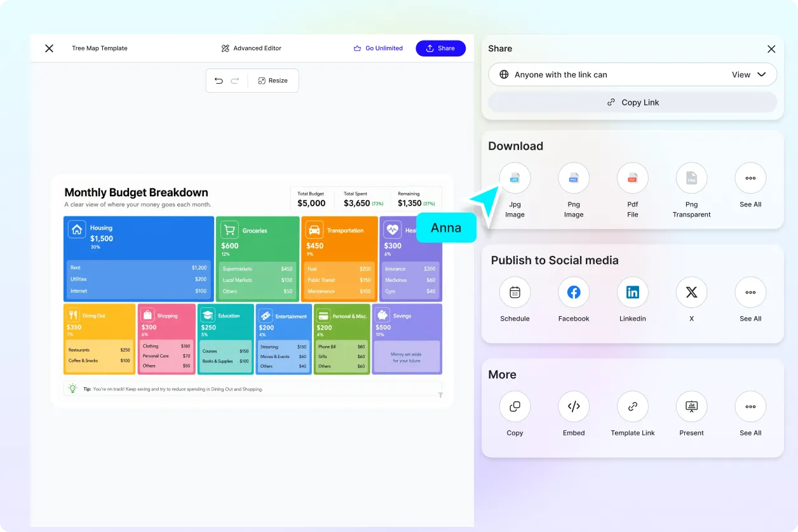Click the Personal Care $70 row

point(166,356)
